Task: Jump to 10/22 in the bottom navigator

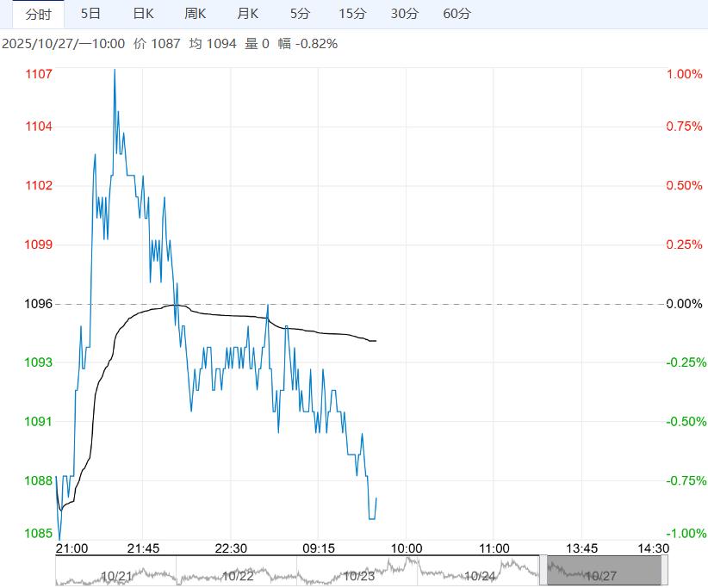Action: (237, 576)
